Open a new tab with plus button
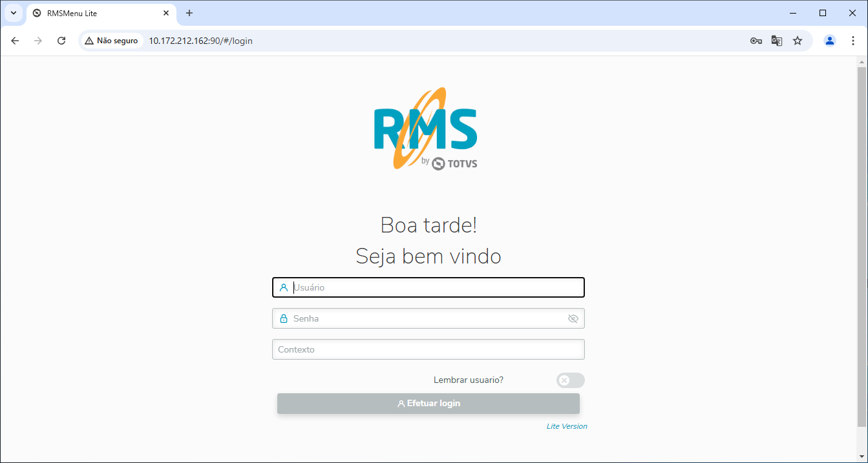 coord(189,13)
